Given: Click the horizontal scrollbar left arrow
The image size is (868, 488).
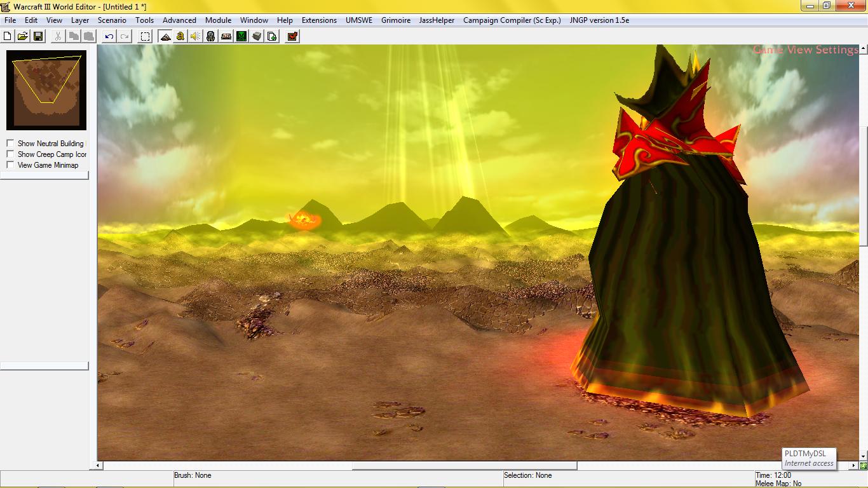Looking at the screenshot, I should pyautogui.click(x=98, y=466).
